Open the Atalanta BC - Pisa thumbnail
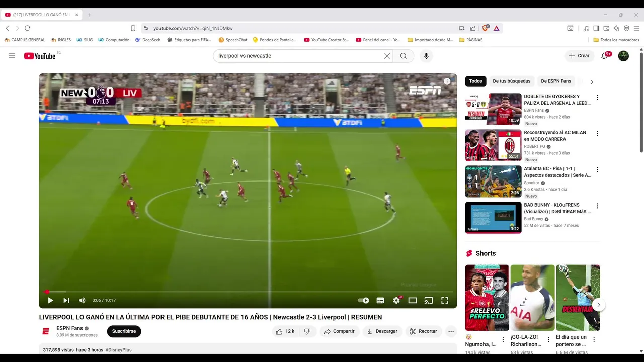Viewport: 644px width, 362px height. tap(493, 182)
